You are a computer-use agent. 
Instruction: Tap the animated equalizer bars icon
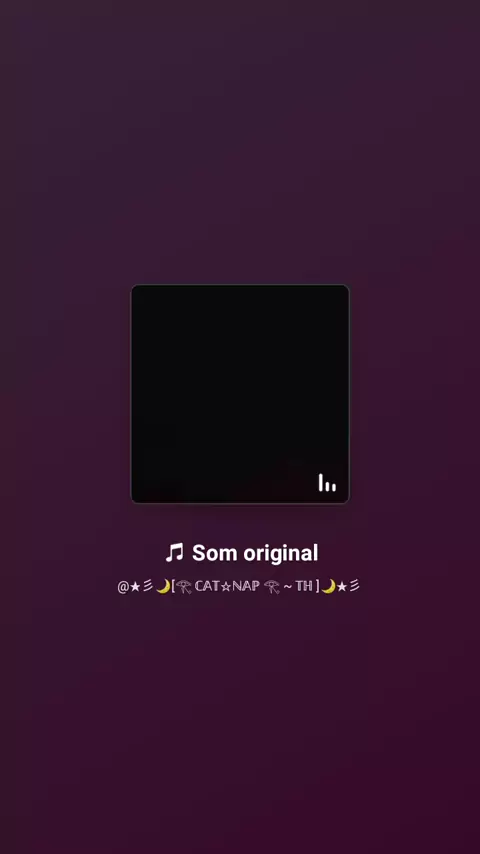327,483
